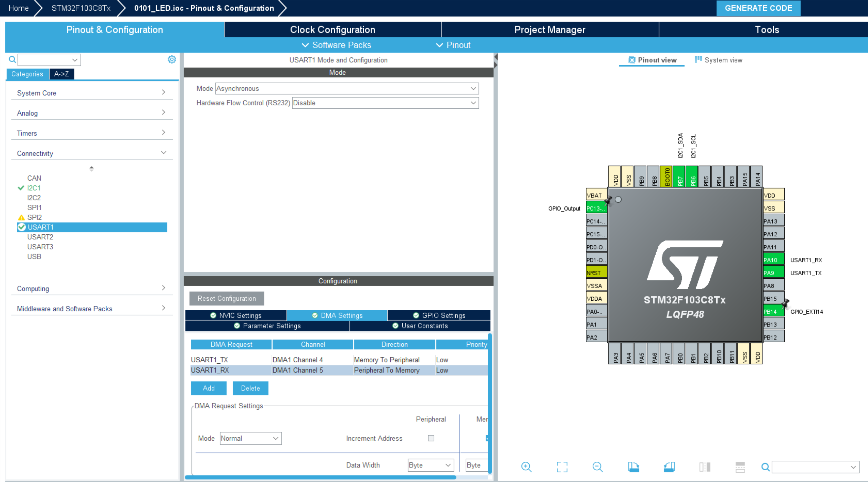
Task: Click Reset Configuration
Action: (x=227, y=298)
